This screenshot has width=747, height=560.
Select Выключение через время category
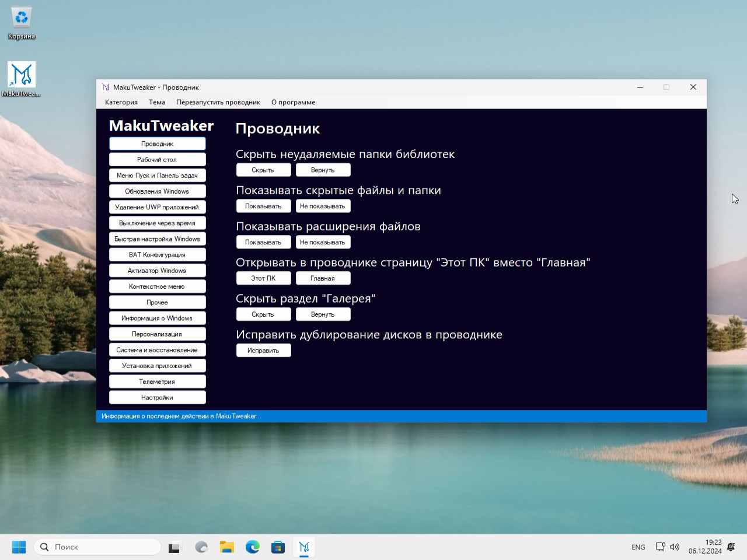pos(157,223)
